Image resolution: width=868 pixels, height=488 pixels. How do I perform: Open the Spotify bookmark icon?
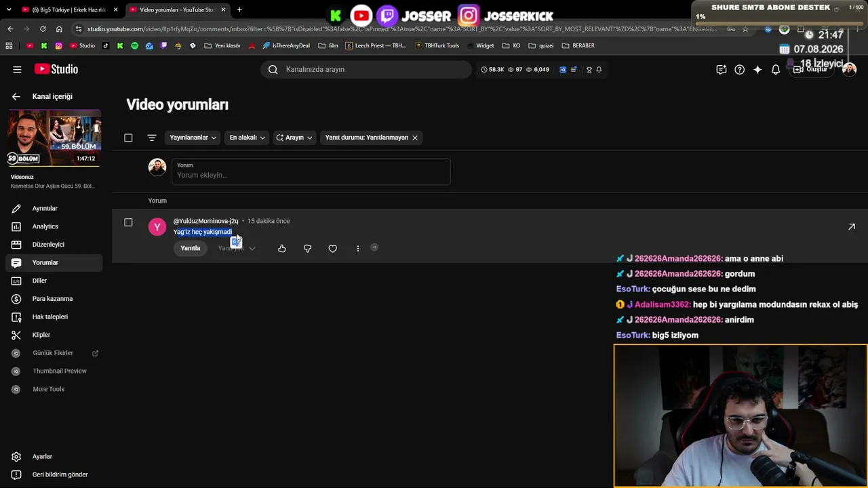134,45
